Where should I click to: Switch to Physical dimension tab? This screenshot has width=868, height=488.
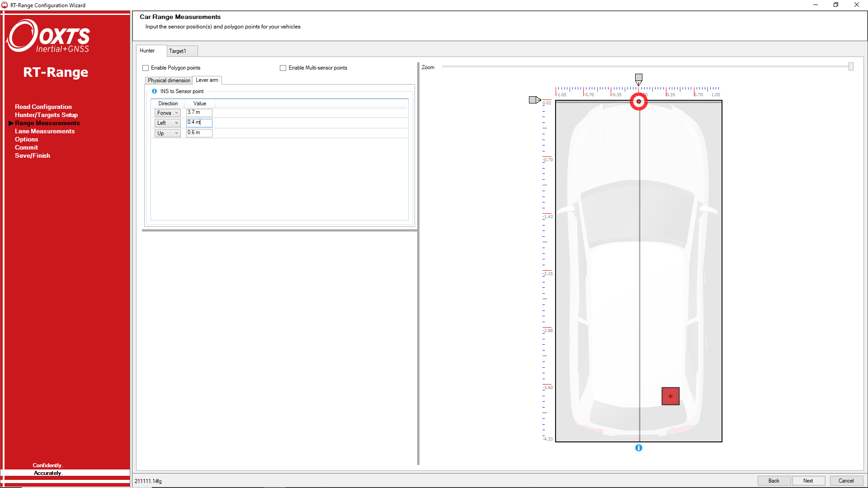pos(169,80)
